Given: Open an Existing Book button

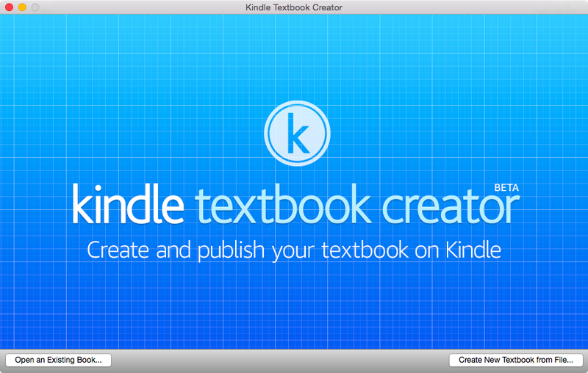Looking at the screenshot, I should (58, 360).
